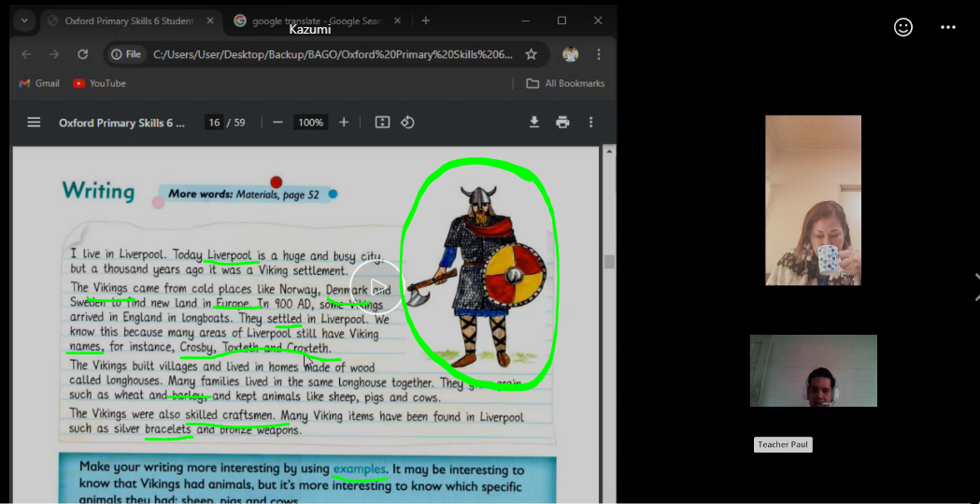Image resolution: width=980 pixels, height=504 pixels.
Task: Close the google translate tab
Action: point(397,21)
